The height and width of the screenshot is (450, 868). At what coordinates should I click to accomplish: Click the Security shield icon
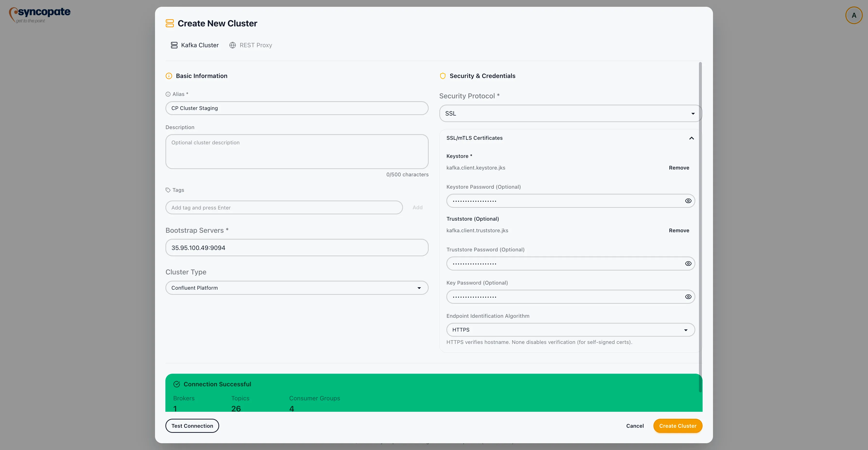(x=443, y=76)
